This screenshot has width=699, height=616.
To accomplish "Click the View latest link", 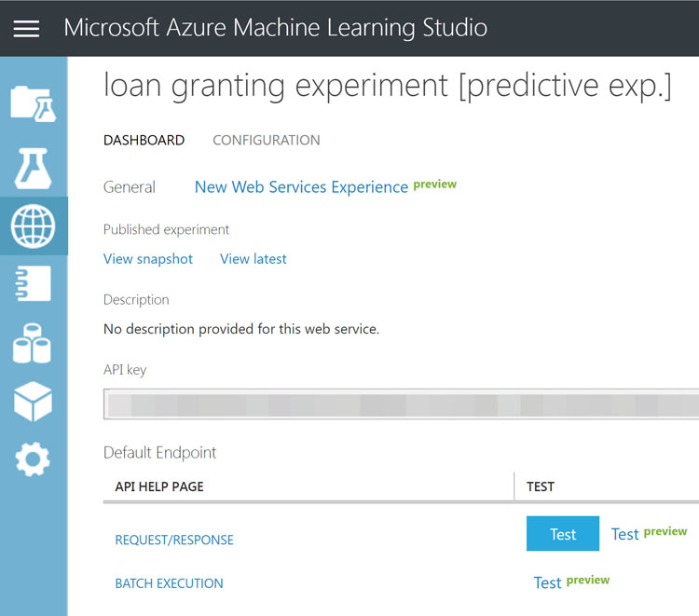I will coord(254,259).
